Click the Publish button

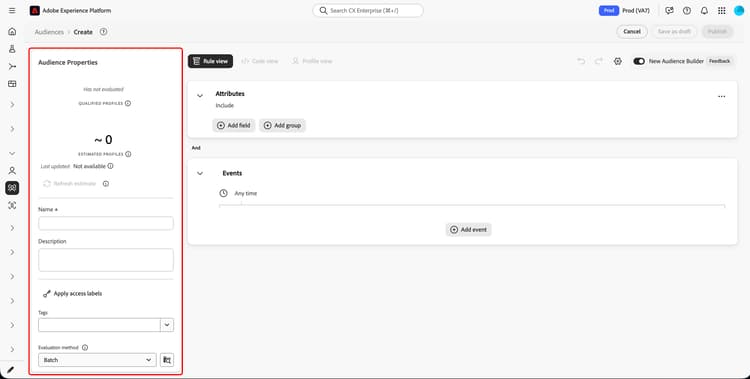click(717, 32)
